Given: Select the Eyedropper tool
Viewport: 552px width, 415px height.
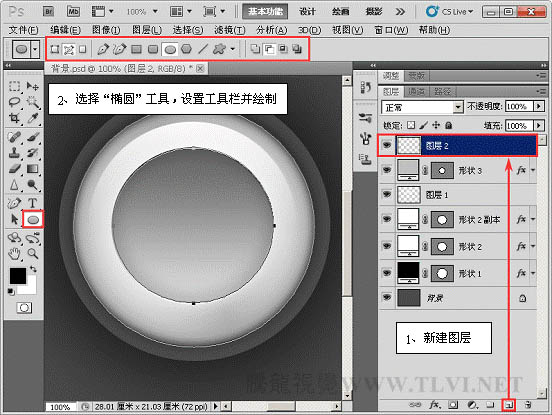Looking at the screenshot, I should click(33, 118).
